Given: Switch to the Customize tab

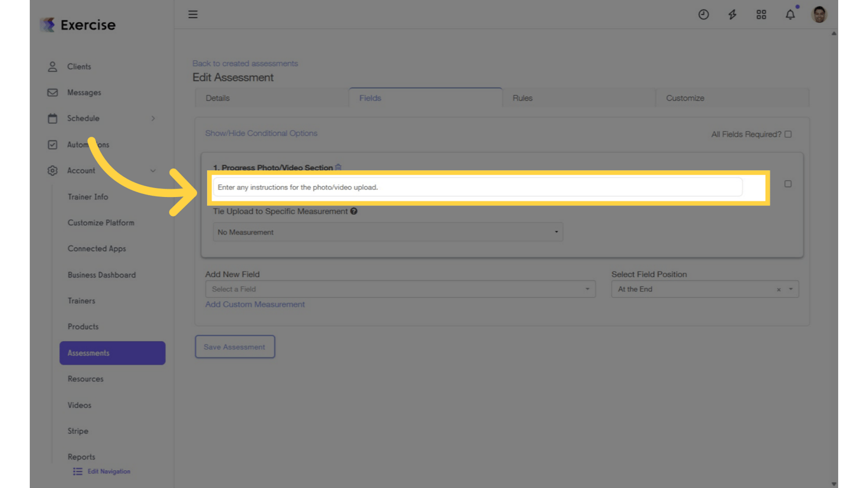Looking at the screenshot, I should pyautogui.click(x=685, y=98).
